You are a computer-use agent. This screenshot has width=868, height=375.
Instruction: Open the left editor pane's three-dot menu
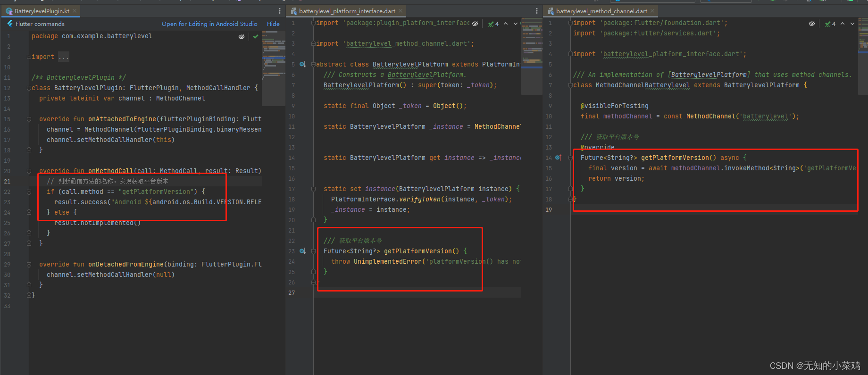pos(280,11)
